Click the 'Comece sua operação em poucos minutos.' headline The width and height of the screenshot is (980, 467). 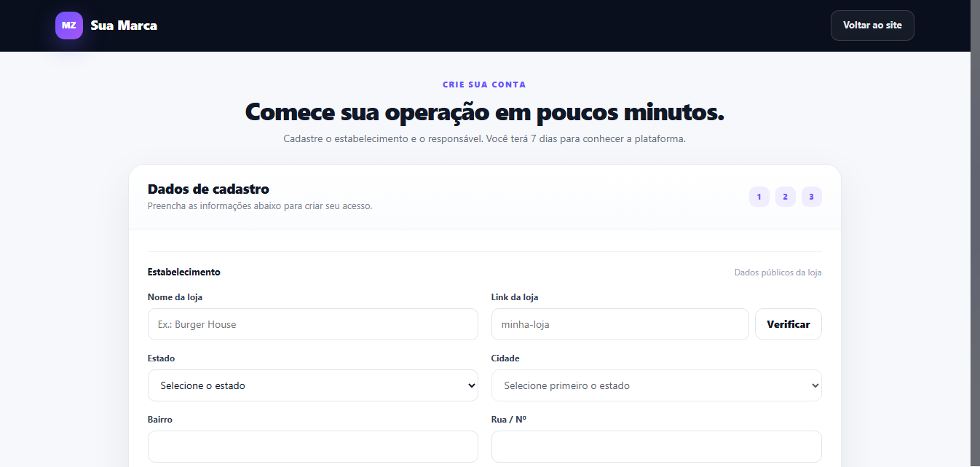(485, 112)
